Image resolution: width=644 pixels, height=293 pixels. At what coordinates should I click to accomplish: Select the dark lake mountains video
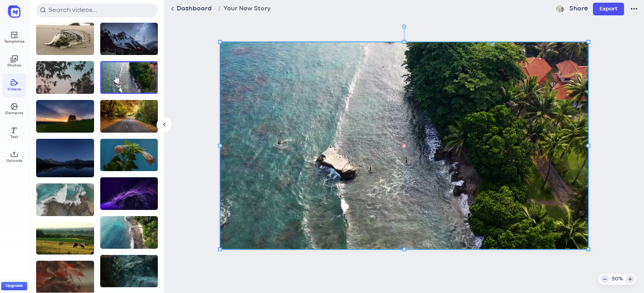[x=65, y=158]
